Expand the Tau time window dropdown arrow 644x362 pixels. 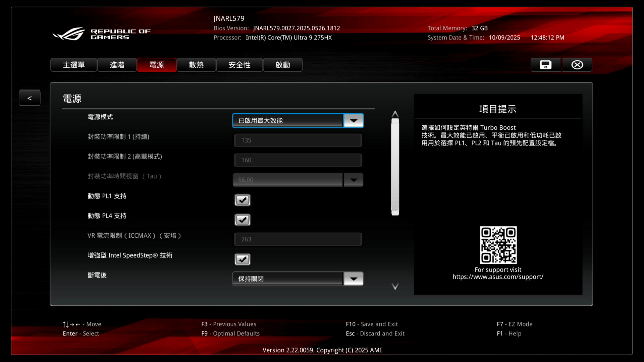coord(353,180)
